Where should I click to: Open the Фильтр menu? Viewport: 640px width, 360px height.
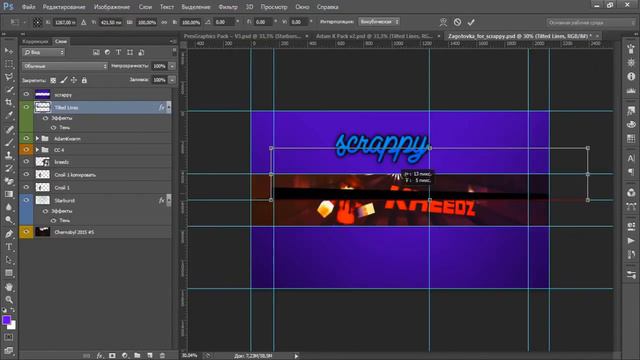point(227,7)
